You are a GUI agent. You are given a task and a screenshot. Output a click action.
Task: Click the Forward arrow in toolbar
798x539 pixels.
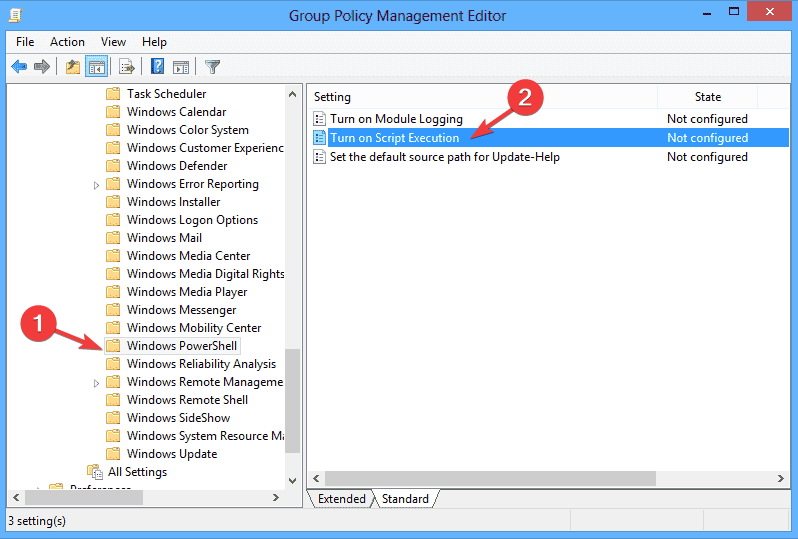coord(42,67)
